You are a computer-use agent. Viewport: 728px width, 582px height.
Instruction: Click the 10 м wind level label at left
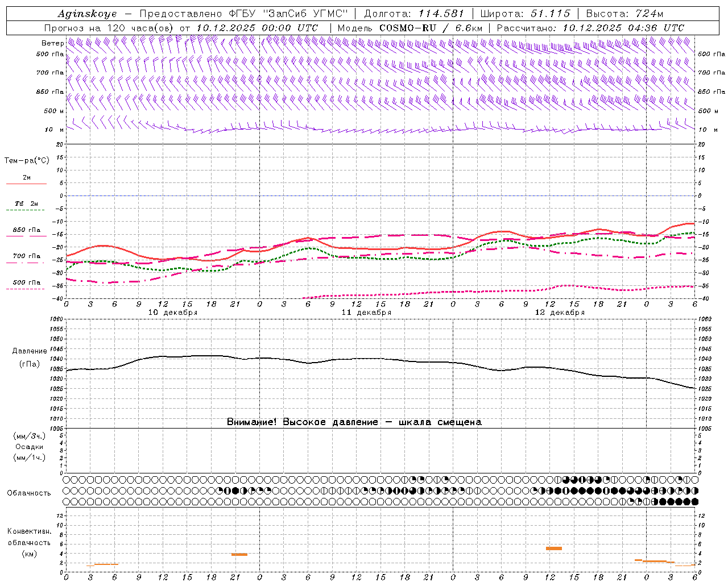click(x=54, y=130)
